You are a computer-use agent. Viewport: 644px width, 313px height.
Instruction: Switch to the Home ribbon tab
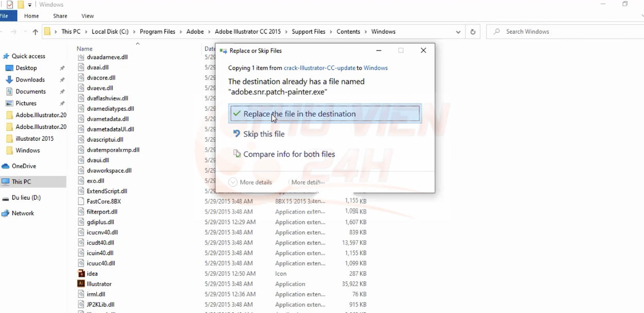(x=31, y=16)
